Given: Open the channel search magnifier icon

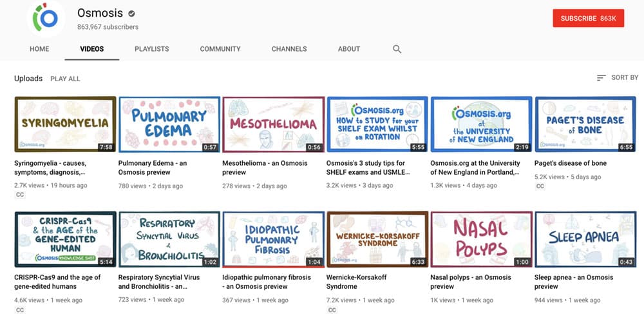Looking at the screenshot, I should pos(397,49).
